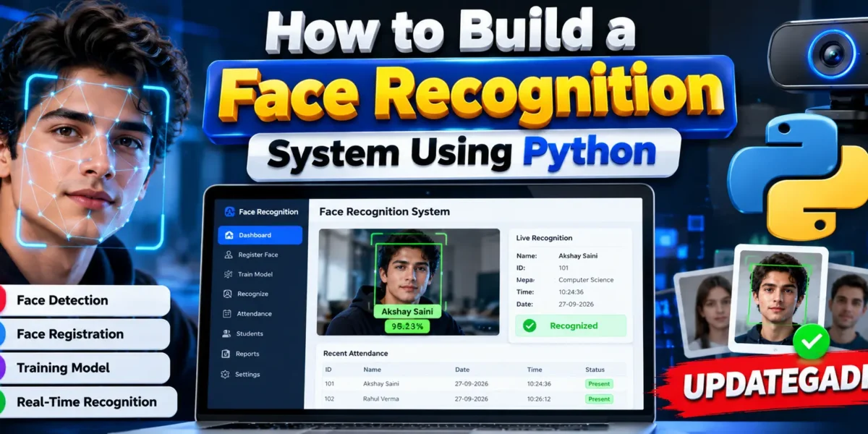
Task: Click the Face Detection feature pill
Action: [85, 300]
